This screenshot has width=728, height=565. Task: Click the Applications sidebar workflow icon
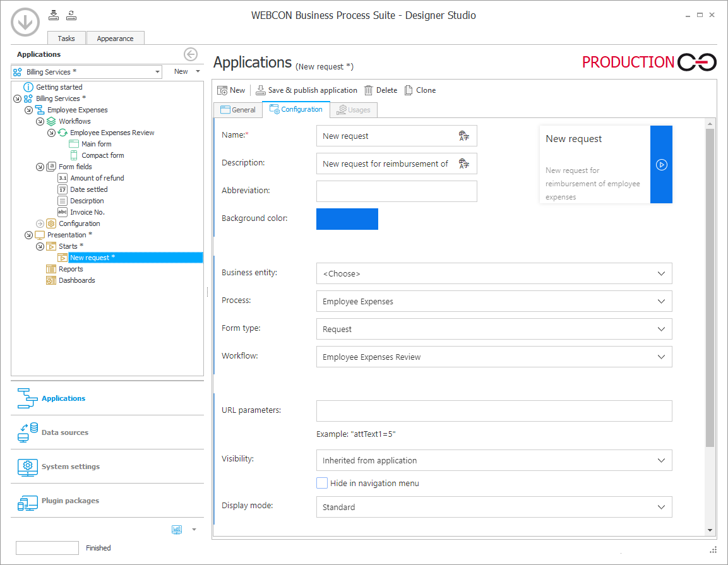(27, 398)
